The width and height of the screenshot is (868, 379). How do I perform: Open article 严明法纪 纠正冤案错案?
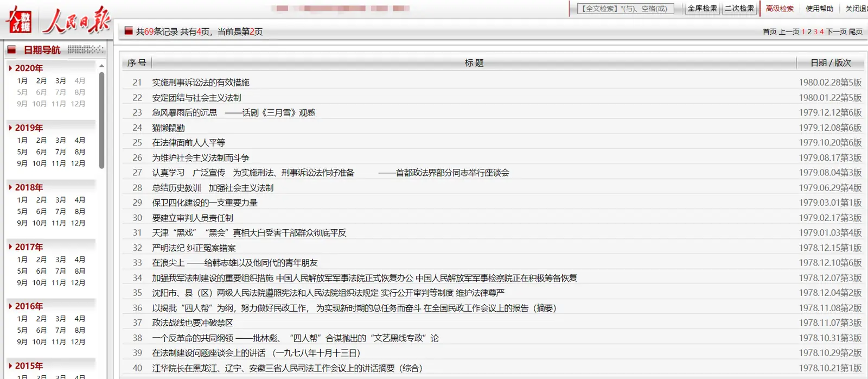point(194,248)
